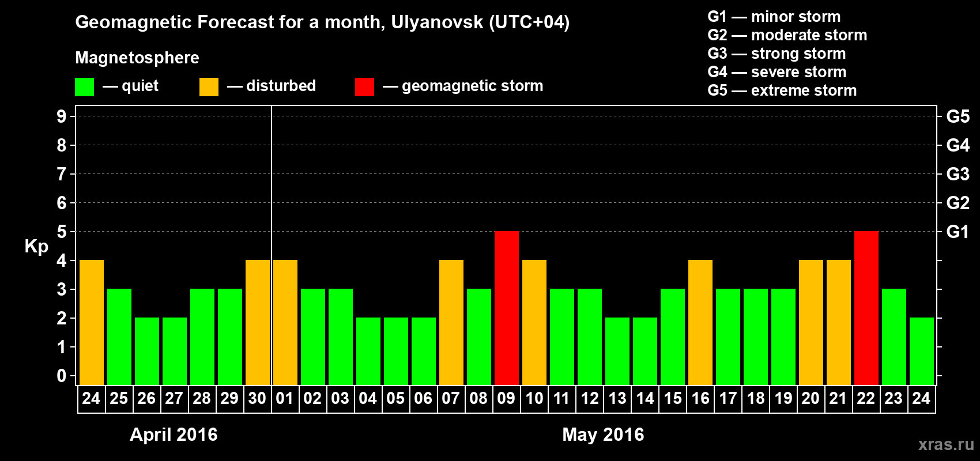
Task: Click the green bar for April 28
Action: coord(202,337)
